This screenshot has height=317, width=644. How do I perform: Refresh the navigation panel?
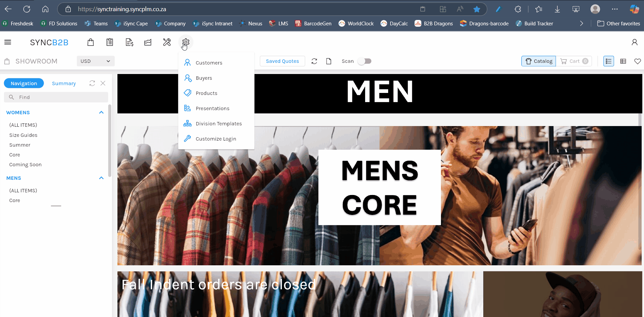click(92, 83)
